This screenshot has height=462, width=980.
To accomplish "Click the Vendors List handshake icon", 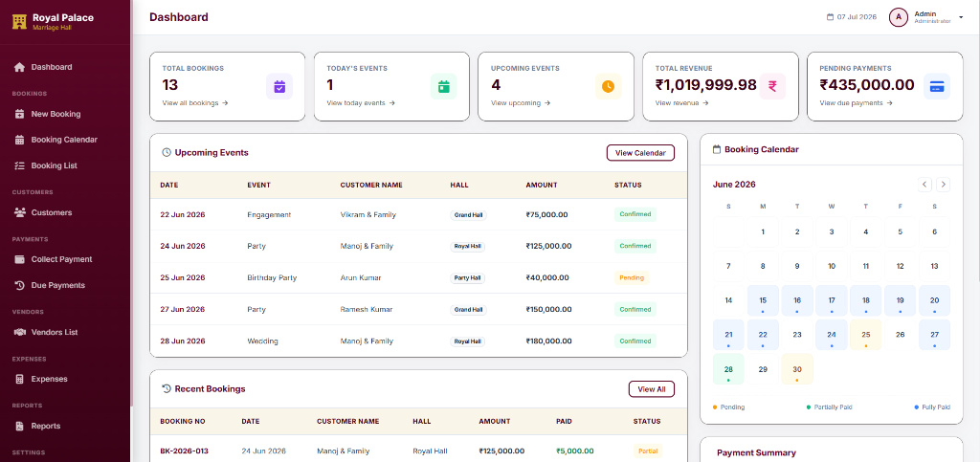I will (x=19, y=332).
